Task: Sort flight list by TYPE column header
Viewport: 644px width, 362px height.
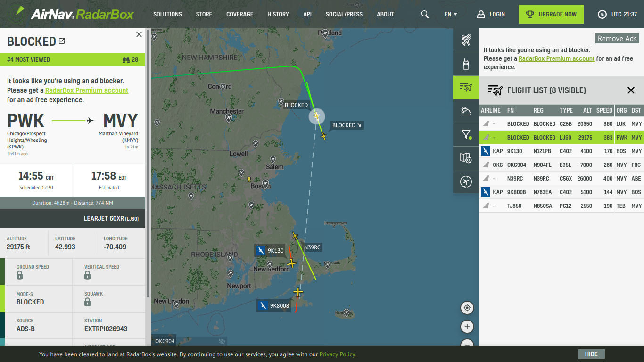Action: pyautogui.click(x=566, y=110)
